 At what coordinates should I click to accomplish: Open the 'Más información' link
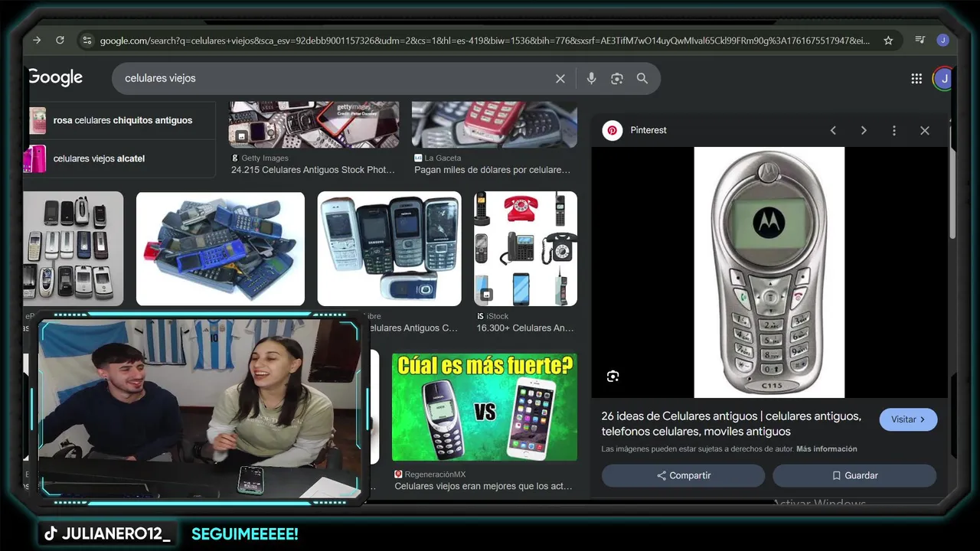(x=827, y=449)
